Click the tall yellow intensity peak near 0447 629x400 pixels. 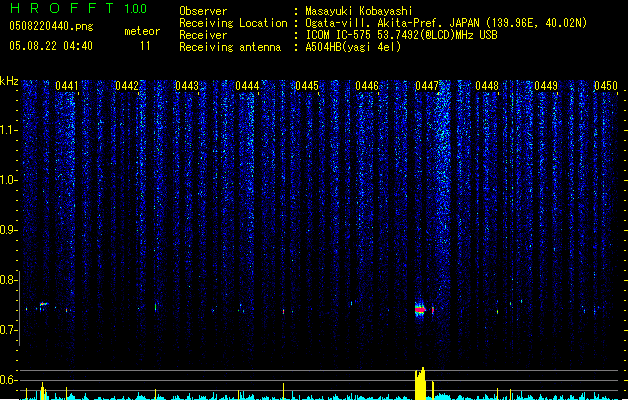click(x=420, y=384)
